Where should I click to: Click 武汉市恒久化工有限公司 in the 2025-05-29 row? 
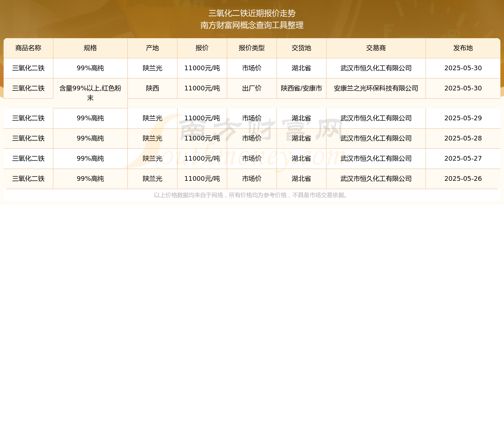(376, 118)
